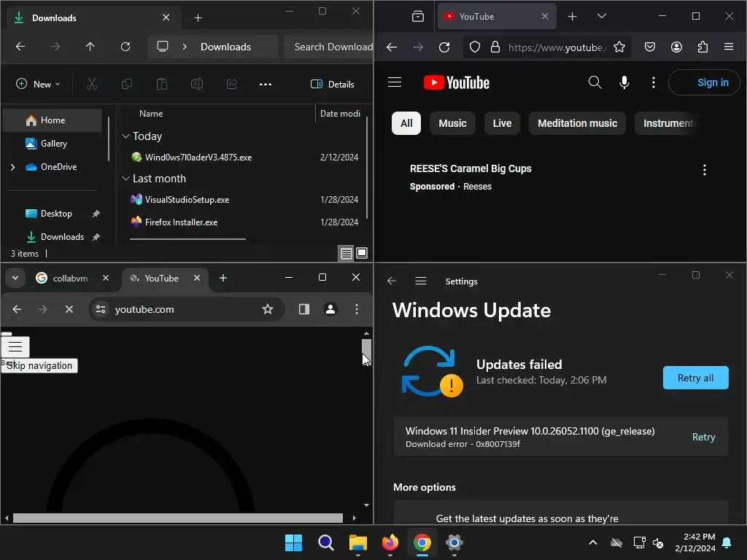Select the Live filter chip on YouTube
The height and width of the screenshot is (560, 747).
coord(502,123)
